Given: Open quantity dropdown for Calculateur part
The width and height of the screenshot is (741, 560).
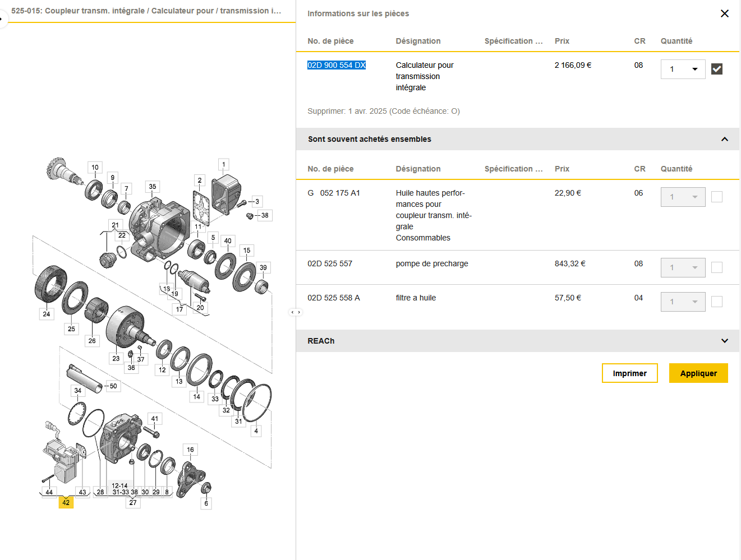Looking at the screenshot, I should 683,69.
